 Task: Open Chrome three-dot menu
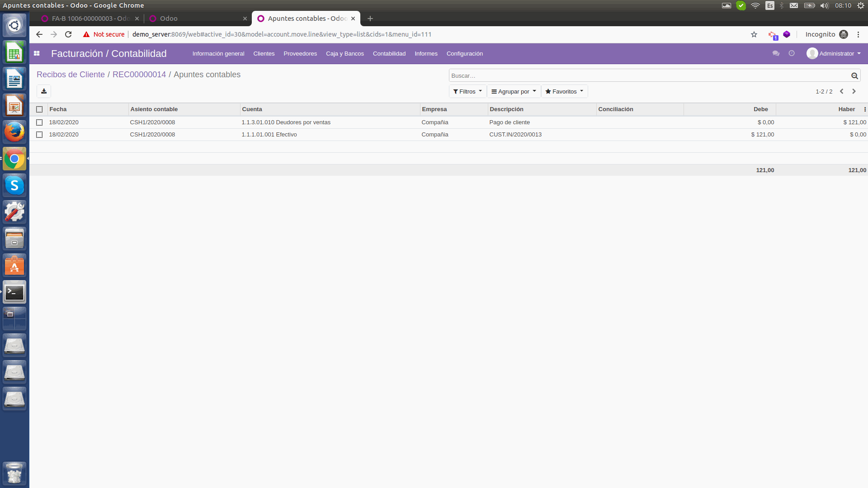coord(858,34)
